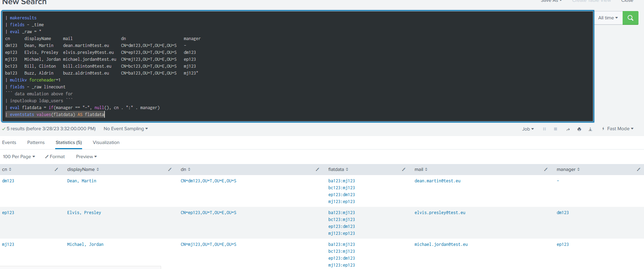Viewport: 644px width, 269px height.
Task: Open the No Event Sampling dropdown
Action: 126,129
